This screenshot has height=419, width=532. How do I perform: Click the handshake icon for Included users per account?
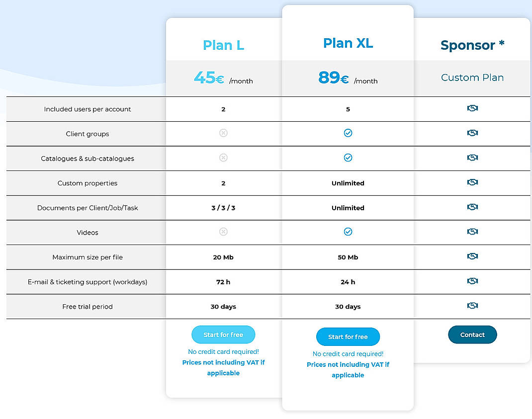[472, 108]
